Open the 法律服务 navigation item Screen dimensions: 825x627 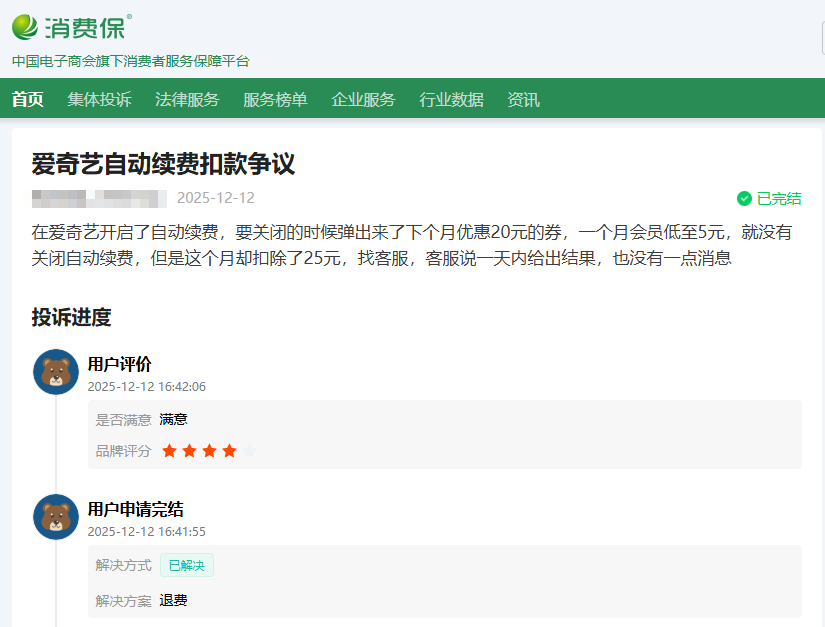(187, 99)
